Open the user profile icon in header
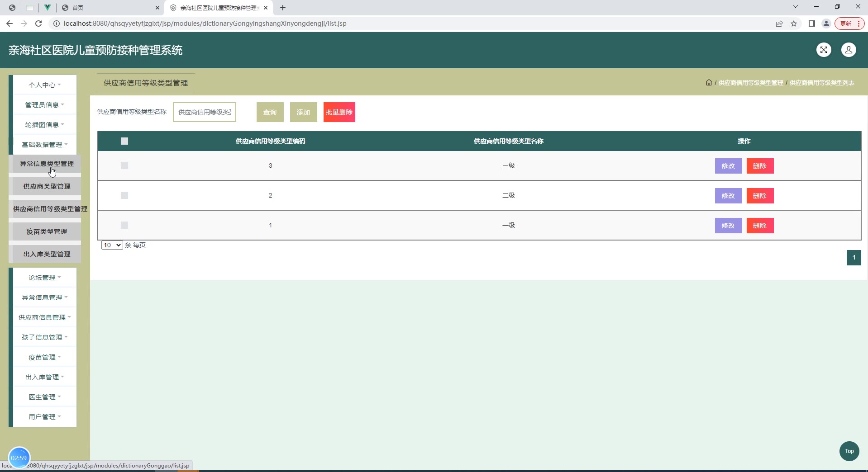Image resolution: width=868 pixels, height=472 pixels. 849,50
